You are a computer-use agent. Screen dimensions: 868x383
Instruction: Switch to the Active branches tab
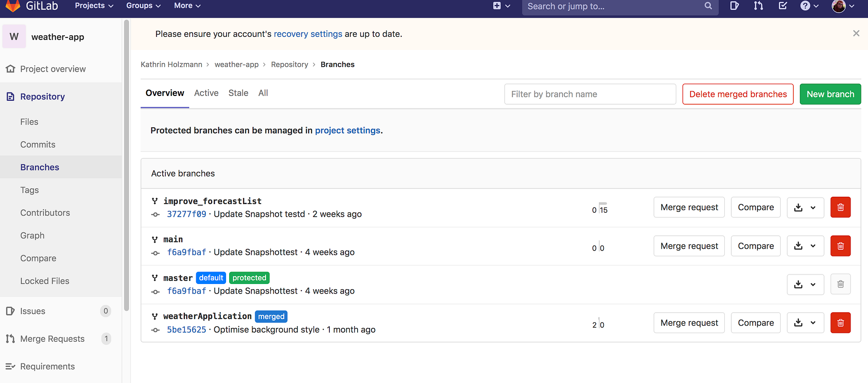tap(206, 93)
